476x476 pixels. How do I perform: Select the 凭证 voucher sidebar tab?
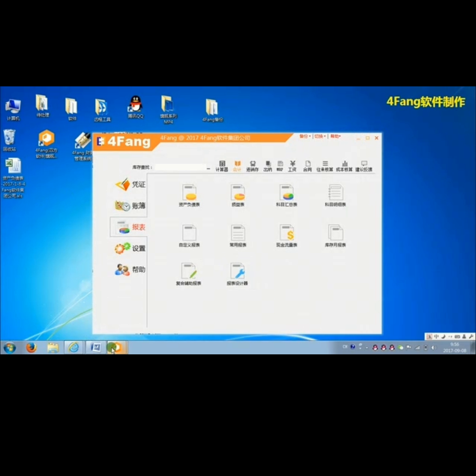coord(130,184)
